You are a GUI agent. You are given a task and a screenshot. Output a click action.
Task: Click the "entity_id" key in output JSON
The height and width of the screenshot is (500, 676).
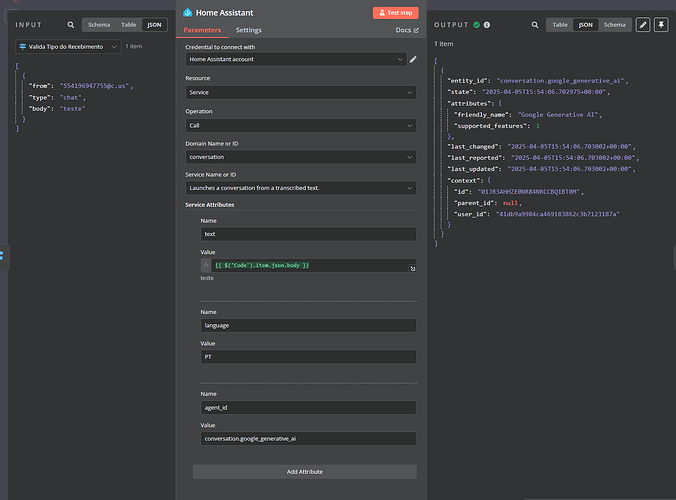(469, 81)
